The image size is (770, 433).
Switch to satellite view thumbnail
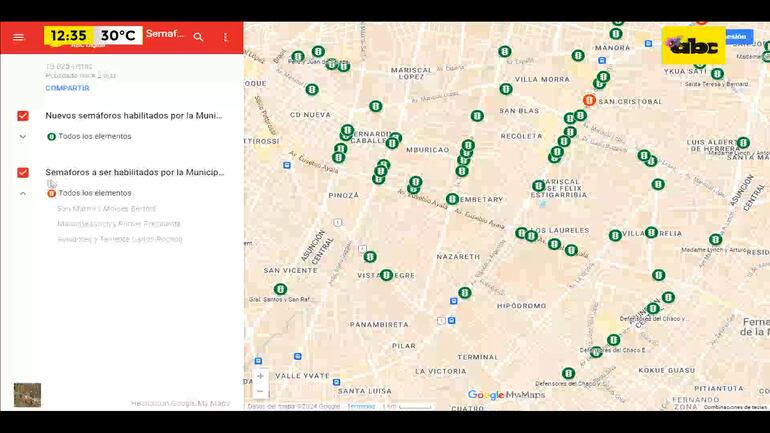[x=27, y=395]
